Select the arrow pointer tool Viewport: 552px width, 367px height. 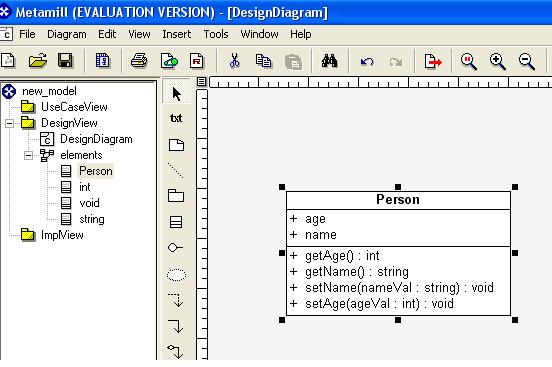(176, 94)
